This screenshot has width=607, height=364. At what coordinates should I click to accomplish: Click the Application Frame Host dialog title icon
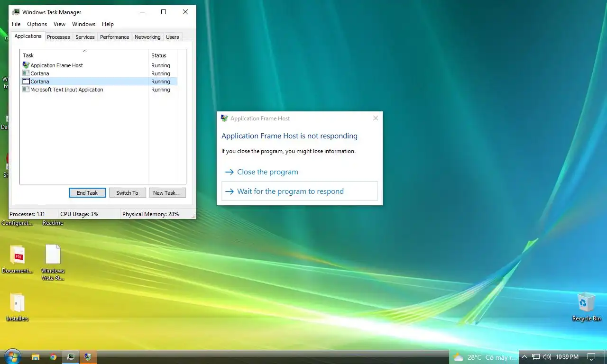tap(224, 118)
